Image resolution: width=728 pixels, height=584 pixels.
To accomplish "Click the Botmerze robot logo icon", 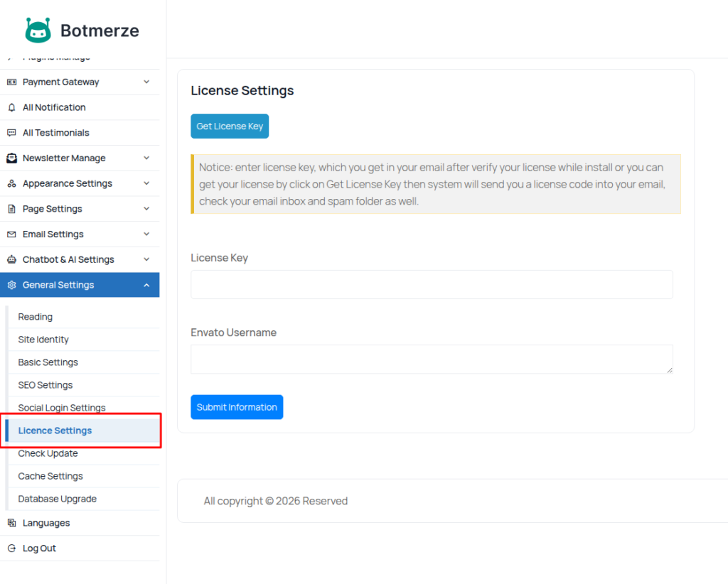I will [x=38, y=30].
